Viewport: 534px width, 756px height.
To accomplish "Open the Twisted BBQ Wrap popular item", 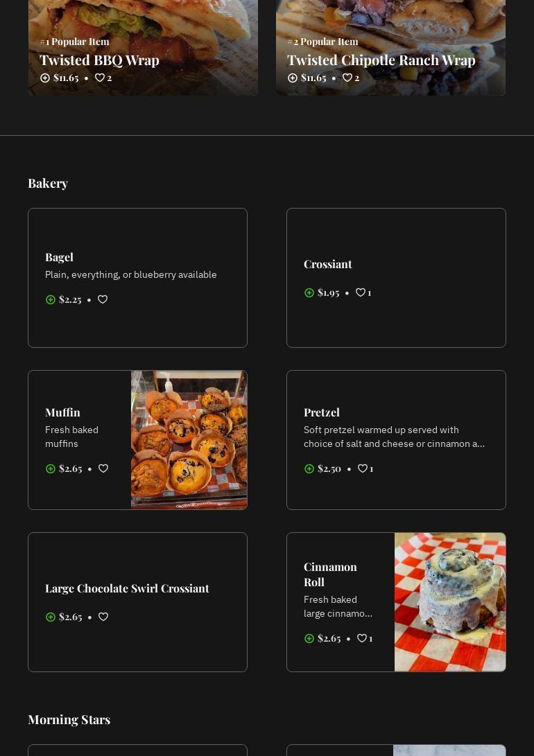I will pyautogui.click(x=99, y=60).
